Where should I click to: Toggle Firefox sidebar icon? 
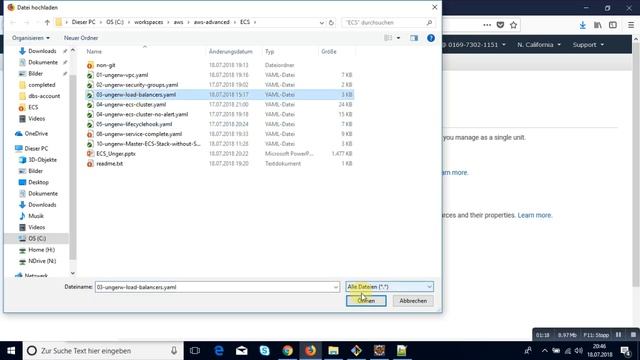tap(613, 25)
